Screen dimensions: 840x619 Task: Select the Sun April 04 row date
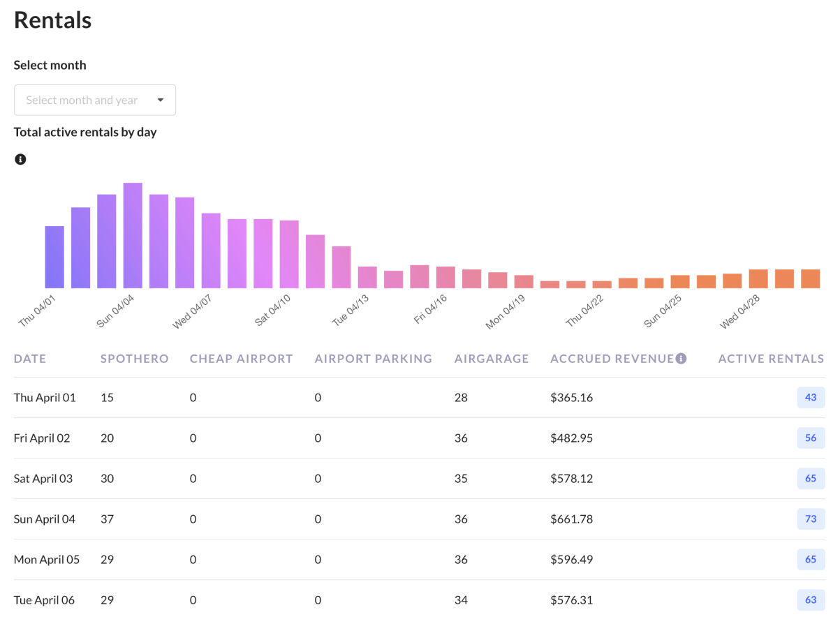(x=45, y=519)
